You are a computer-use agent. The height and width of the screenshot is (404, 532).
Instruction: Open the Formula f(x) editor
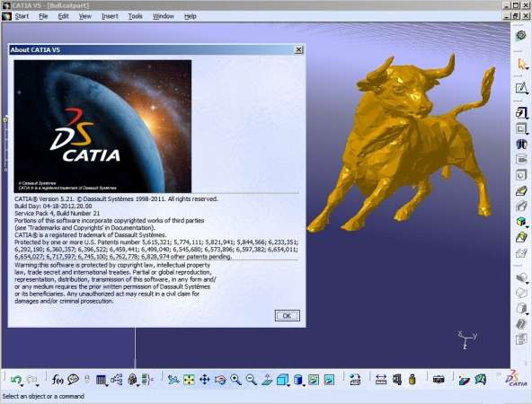(x=58, y=380)
